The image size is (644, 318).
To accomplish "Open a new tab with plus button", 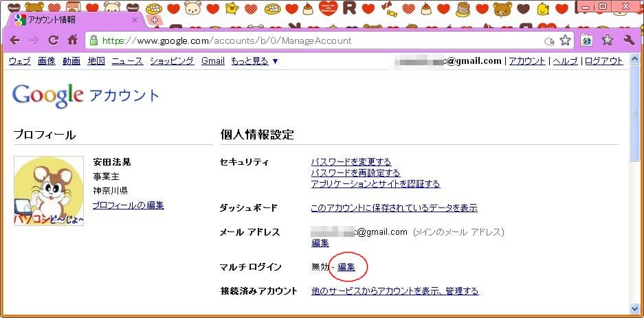I will (154, 20).
